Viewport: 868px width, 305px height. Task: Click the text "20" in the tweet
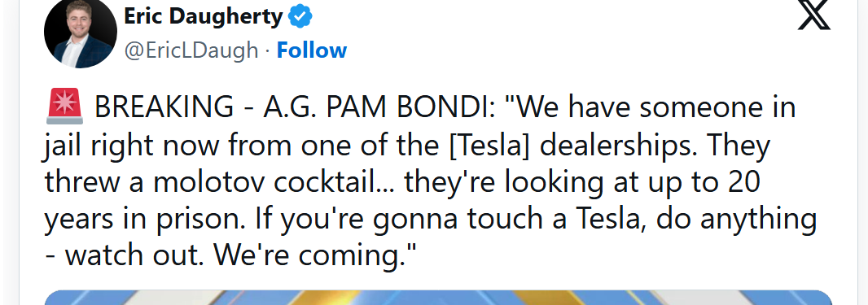744,182
